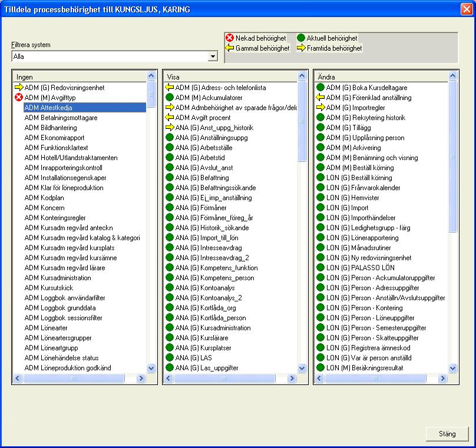
Task: Click the green circle beside ANA (G) Befattning
Action: (170, 177)
